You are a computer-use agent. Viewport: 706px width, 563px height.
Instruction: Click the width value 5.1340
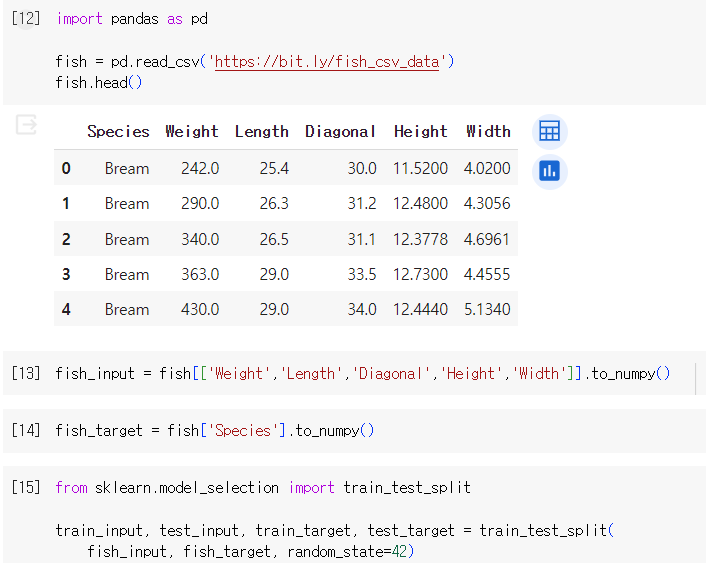click(x=487, y=309)
